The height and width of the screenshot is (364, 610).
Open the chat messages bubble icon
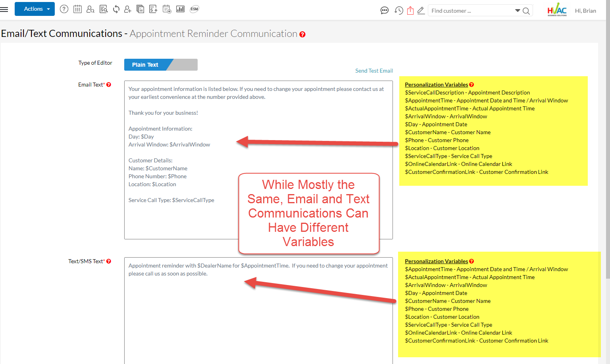[x=384, y=11]
